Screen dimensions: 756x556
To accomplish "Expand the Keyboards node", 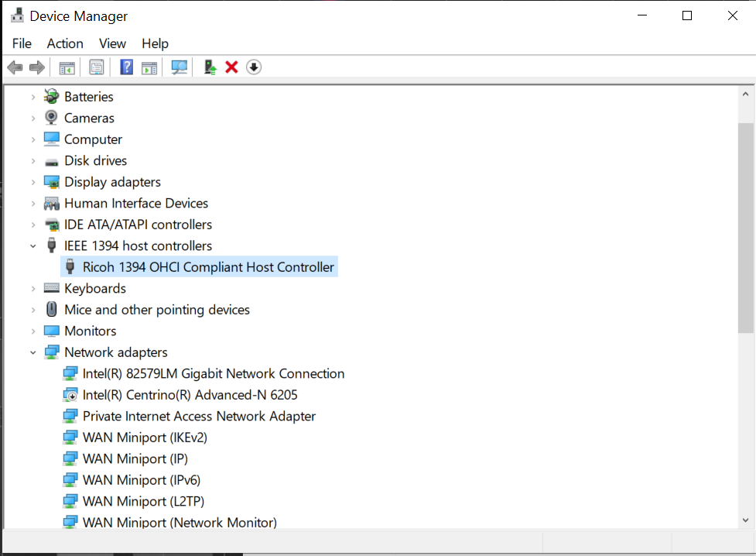I will (32, 289).
